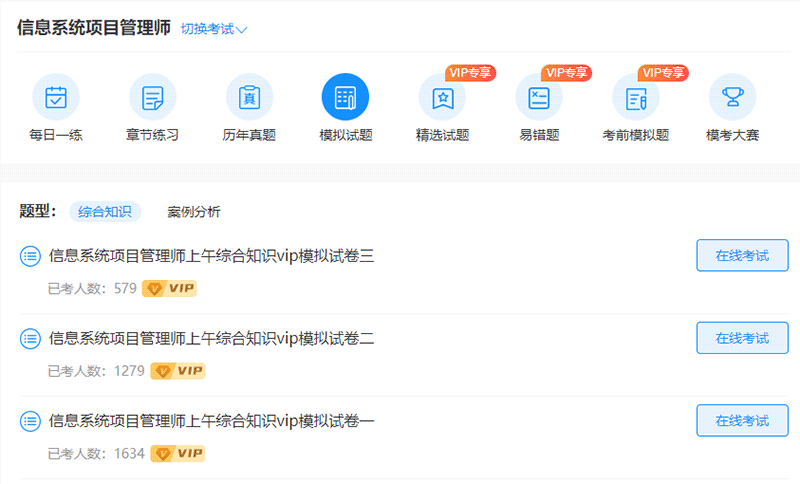800x484 pixels.
Task: Open the 每日一练 calendar icon
Action: [x=56, y=98]
